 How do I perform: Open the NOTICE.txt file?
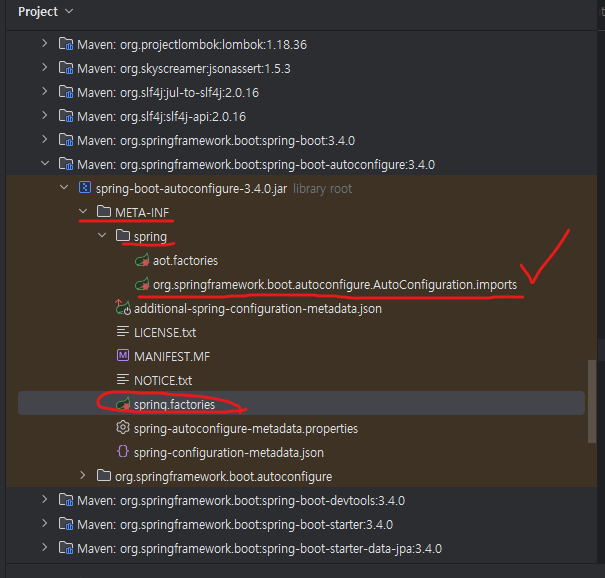coord(163,381)
